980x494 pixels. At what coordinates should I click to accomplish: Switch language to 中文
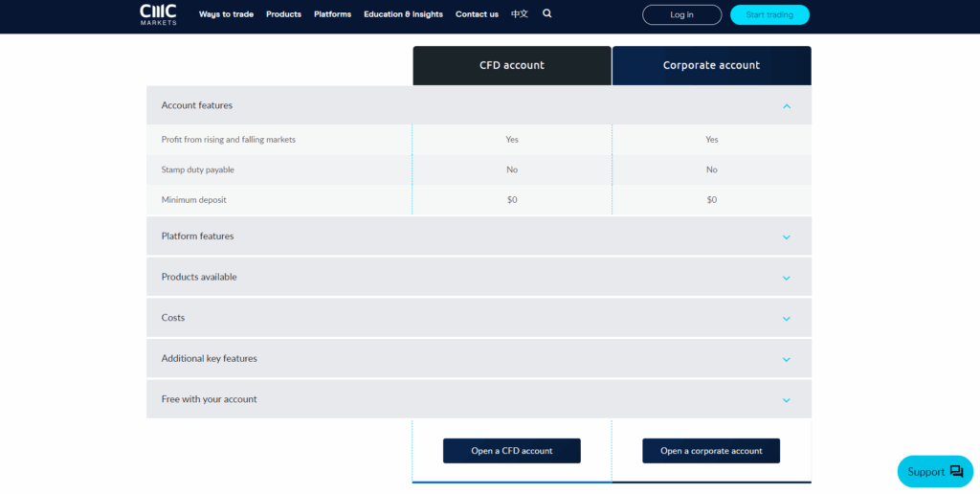tap(520, 14)
